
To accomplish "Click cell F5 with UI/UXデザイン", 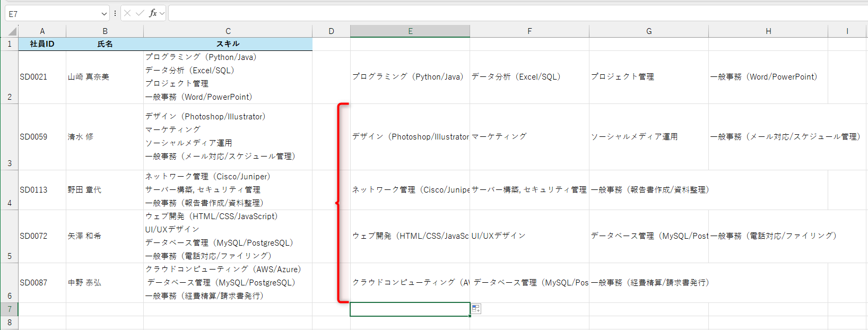I will [x=530, y=236].
